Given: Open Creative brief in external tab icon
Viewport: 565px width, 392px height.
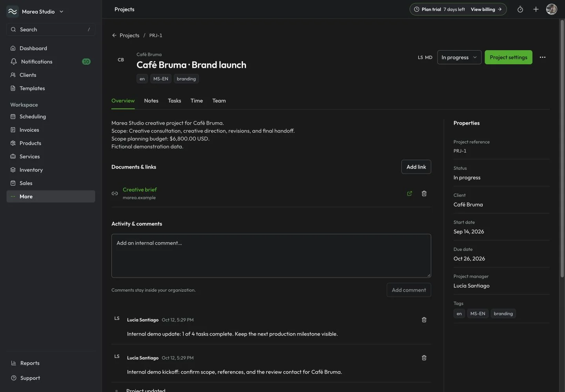Looking at the screenshot, I should pos(410,193).
